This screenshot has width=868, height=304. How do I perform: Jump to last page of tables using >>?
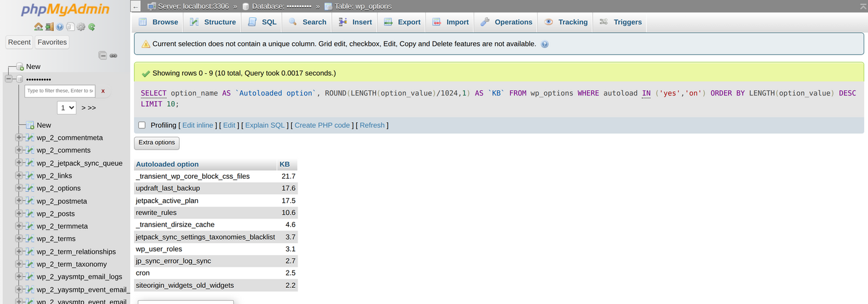click(x=91, y=108)
